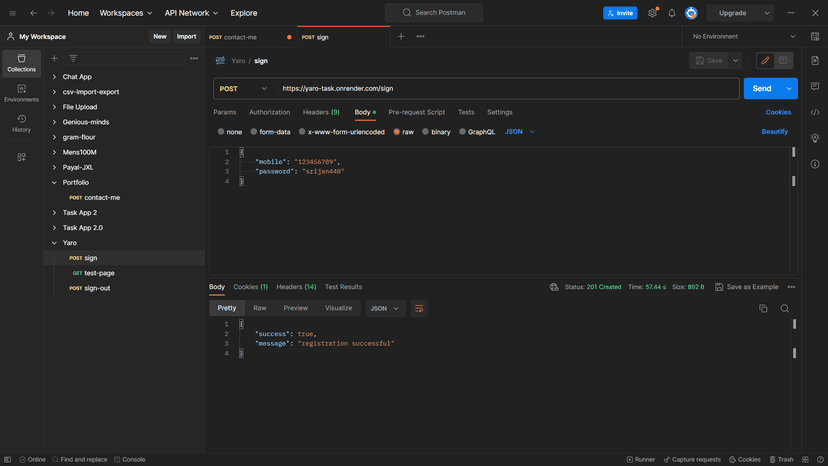Image resolution: width=828 pixels, height=466 pixels.
Task: Open the documentation icon in right sidebar
Action: click(815, 60)
